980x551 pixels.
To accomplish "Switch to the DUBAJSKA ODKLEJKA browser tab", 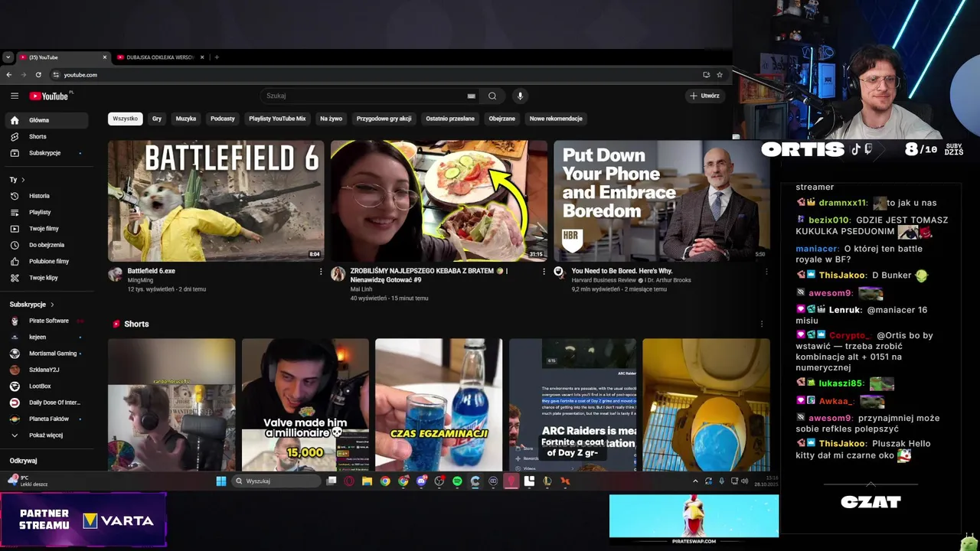I will 159,57.
